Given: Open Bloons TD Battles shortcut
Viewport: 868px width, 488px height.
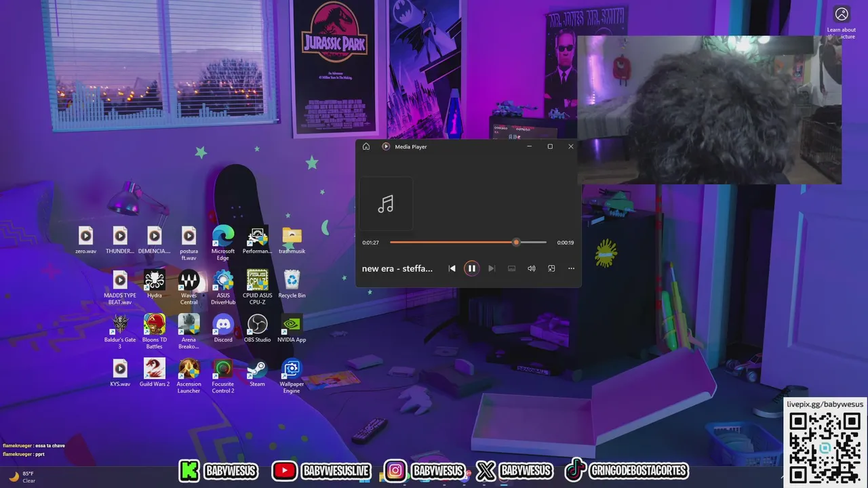Looking at the screenshot, I should (155, 332).
